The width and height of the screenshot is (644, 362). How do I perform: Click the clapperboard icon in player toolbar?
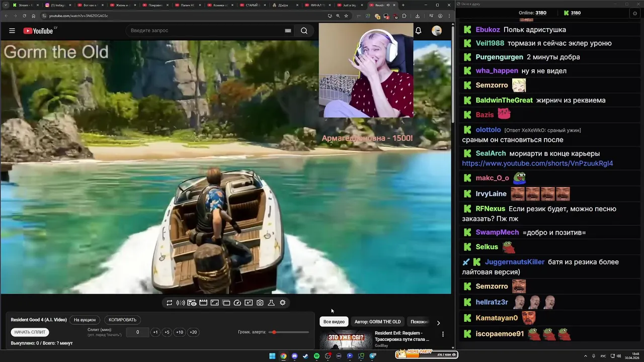(x=203, y=303)
